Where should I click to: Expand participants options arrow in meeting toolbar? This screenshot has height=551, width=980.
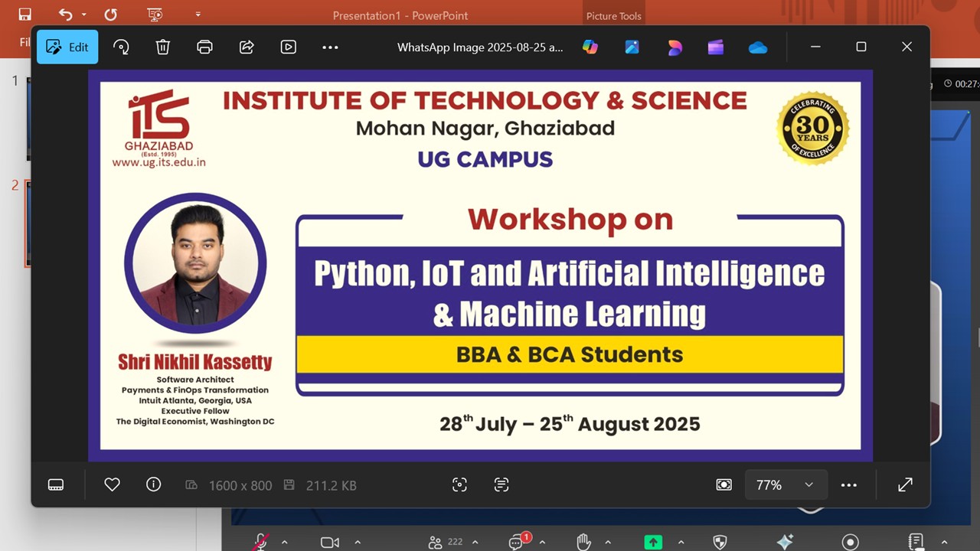tap(475, 542)
